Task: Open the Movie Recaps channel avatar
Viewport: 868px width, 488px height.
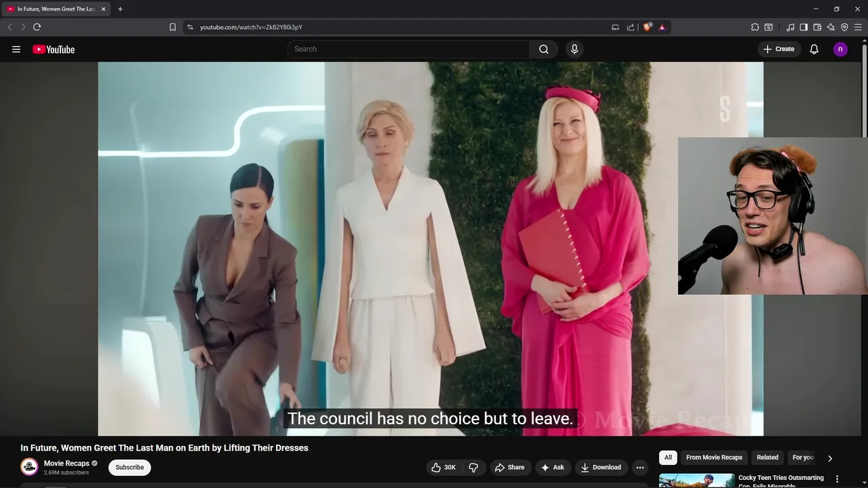Action: 29,467
